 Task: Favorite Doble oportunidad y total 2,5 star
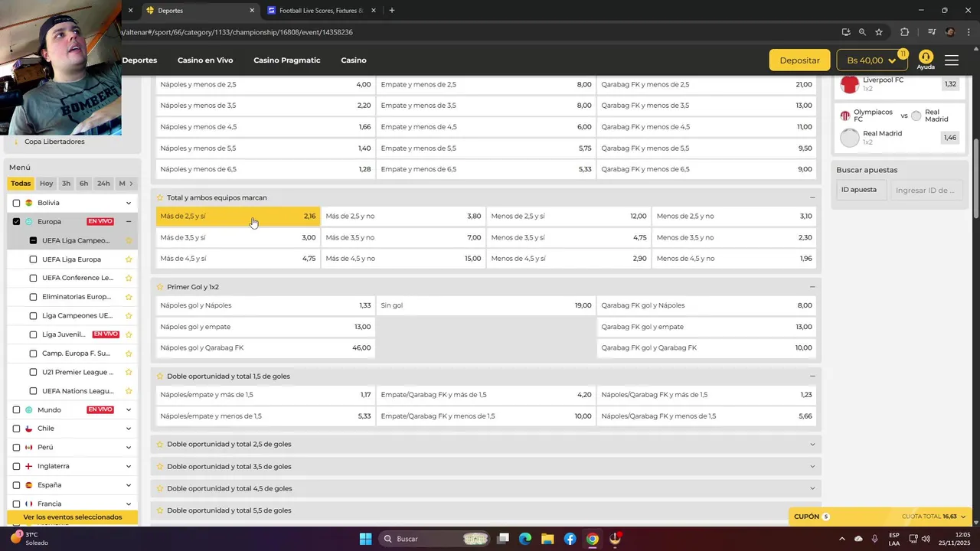click(x=160, y=444)
